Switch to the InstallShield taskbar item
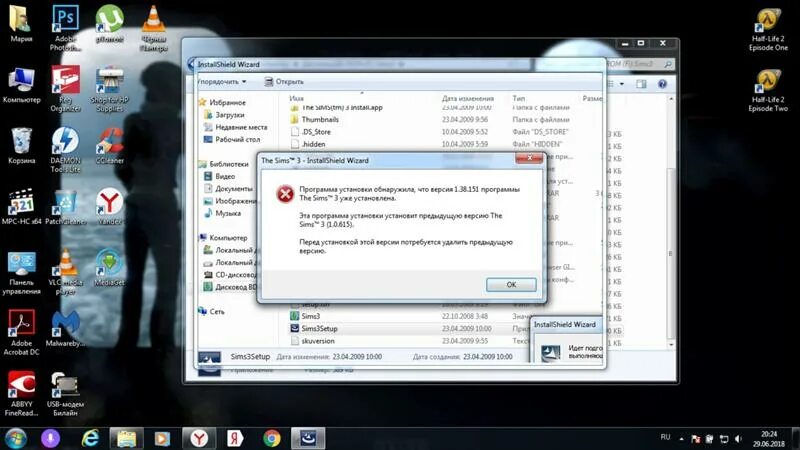 point(308,438)
